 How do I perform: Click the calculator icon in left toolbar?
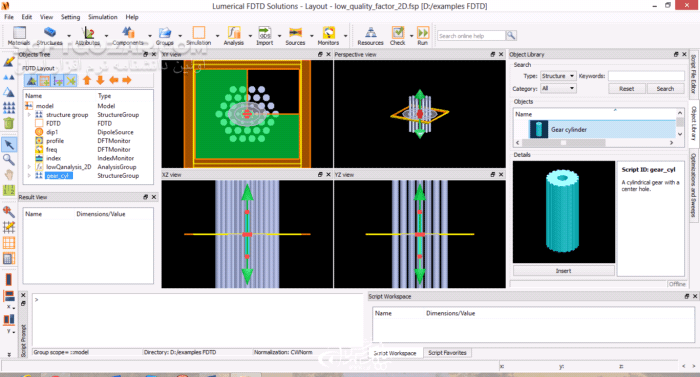tap(9, 258)
